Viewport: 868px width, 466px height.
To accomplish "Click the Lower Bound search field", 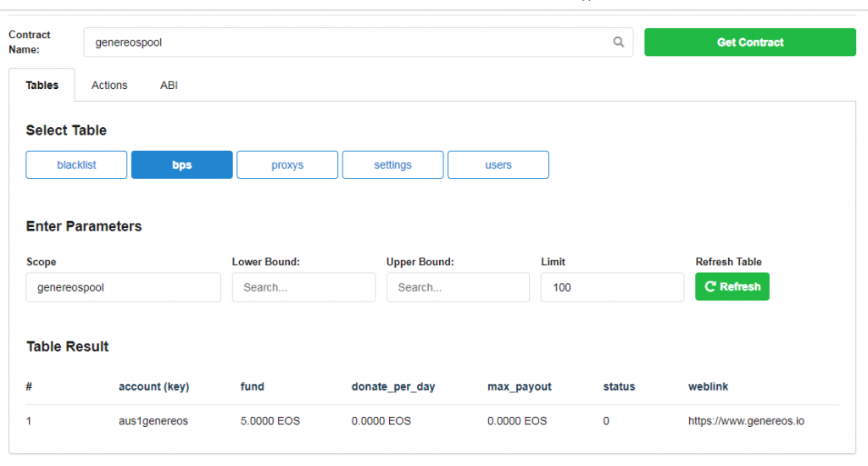I will (304, 287).
